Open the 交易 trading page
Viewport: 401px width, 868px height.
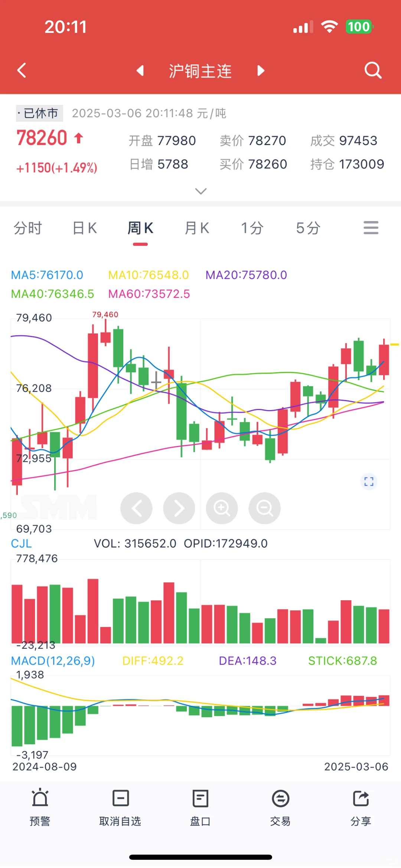tap(281, 807)
